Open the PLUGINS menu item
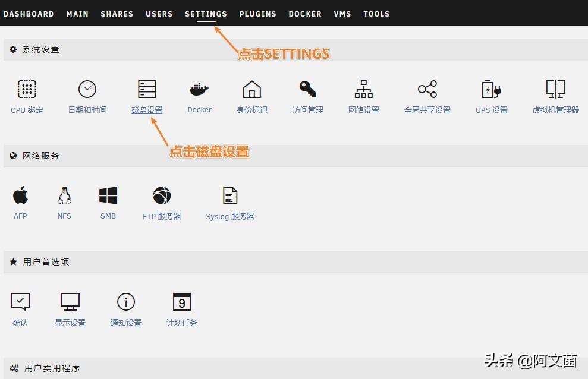The height and width of the screenshot is (379, 588). coord(257,14)
